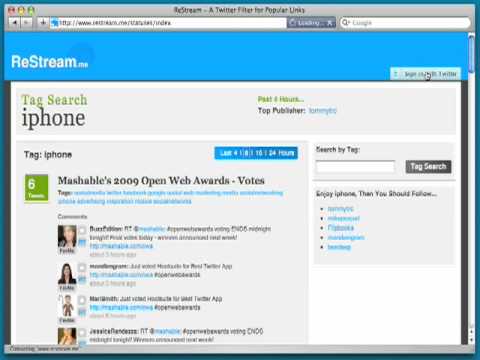This screenshot has height=360, width=480.
Task: Click the browser address URL field
Action: click(x=168, y=23)
